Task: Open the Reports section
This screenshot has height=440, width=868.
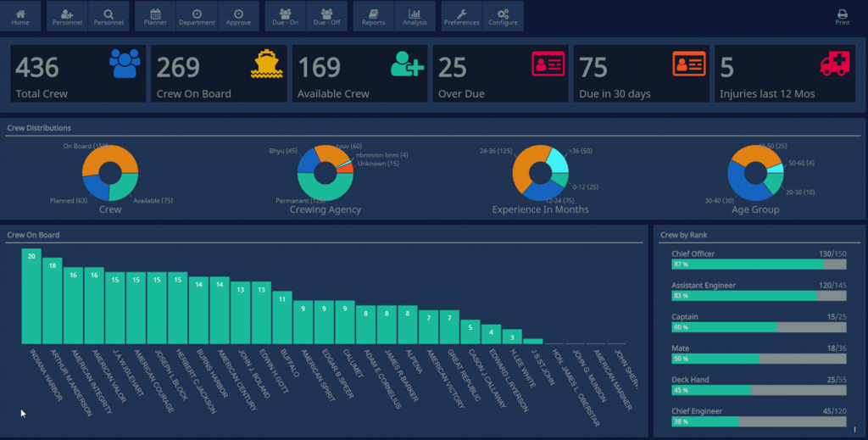Action: point(374,16)
